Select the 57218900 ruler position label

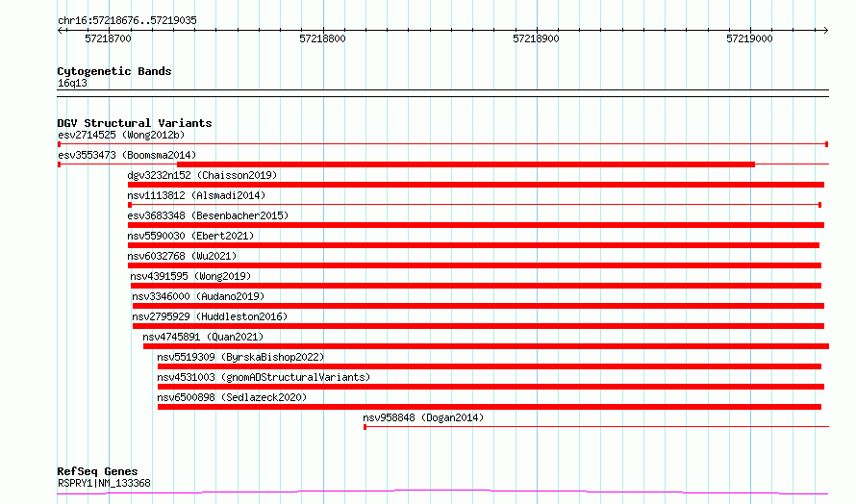coord(536,38)
